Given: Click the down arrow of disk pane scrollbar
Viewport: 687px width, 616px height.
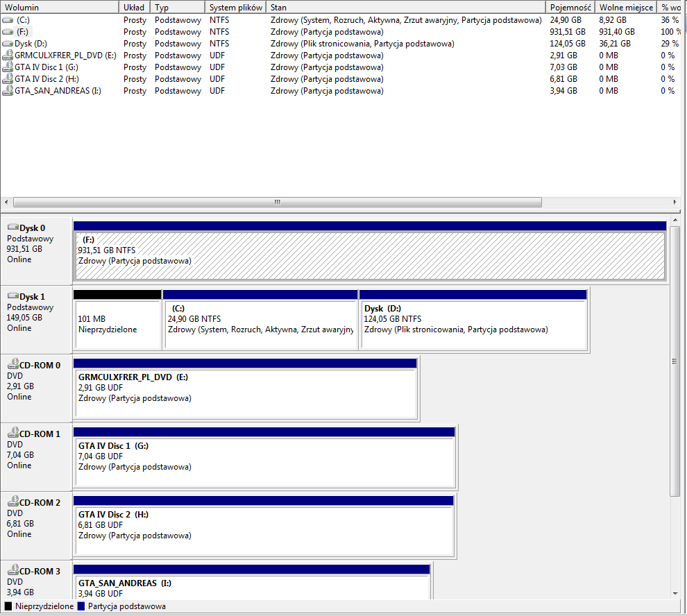Looking at the screenshot, I should [675, 594].
